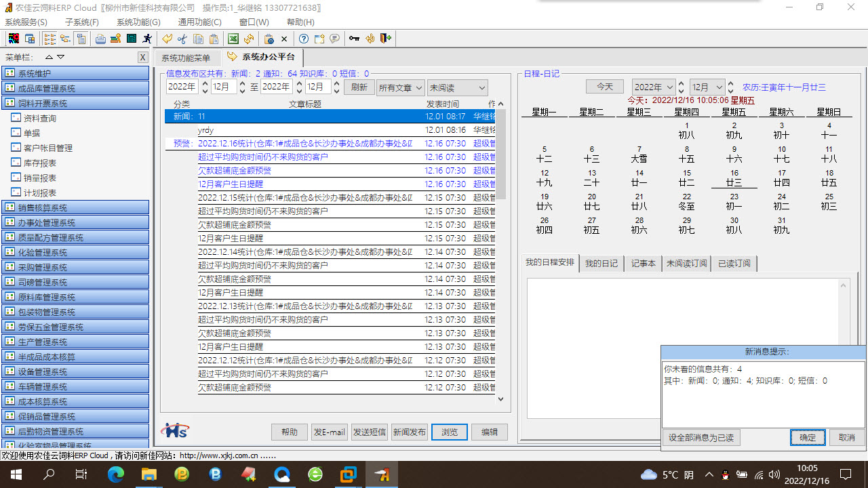The width and height of the screenshot is (868, 488).
Task: Click the tree-view menu style icon
Action: point(66,39)
